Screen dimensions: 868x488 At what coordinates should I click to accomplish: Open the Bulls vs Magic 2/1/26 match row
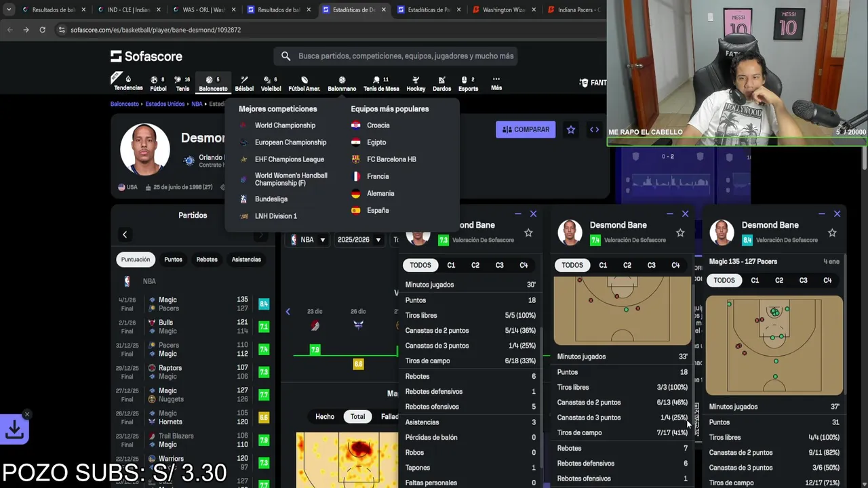tap(193, 327)
